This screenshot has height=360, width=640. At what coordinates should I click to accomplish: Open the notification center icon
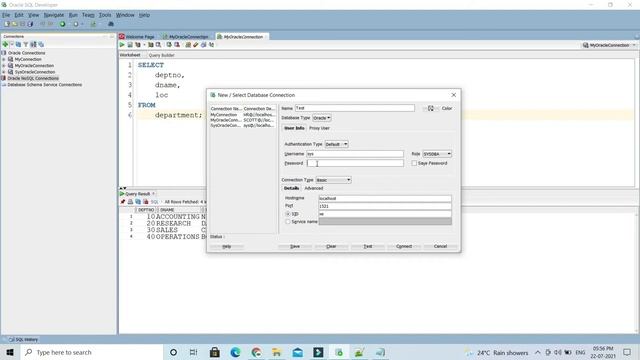[x=627, y=352]
